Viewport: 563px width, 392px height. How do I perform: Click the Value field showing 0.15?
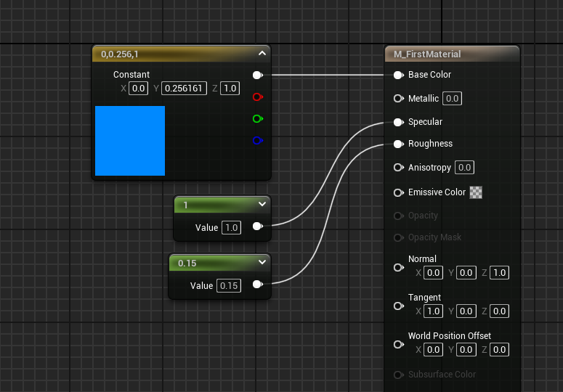(229, 285)
